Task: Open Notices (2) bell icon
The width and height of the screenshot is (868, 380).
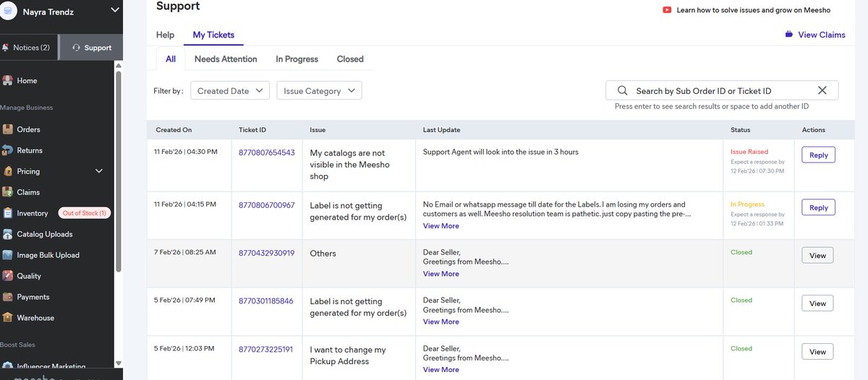Action: pyautogui.click(x=6, y=48)
